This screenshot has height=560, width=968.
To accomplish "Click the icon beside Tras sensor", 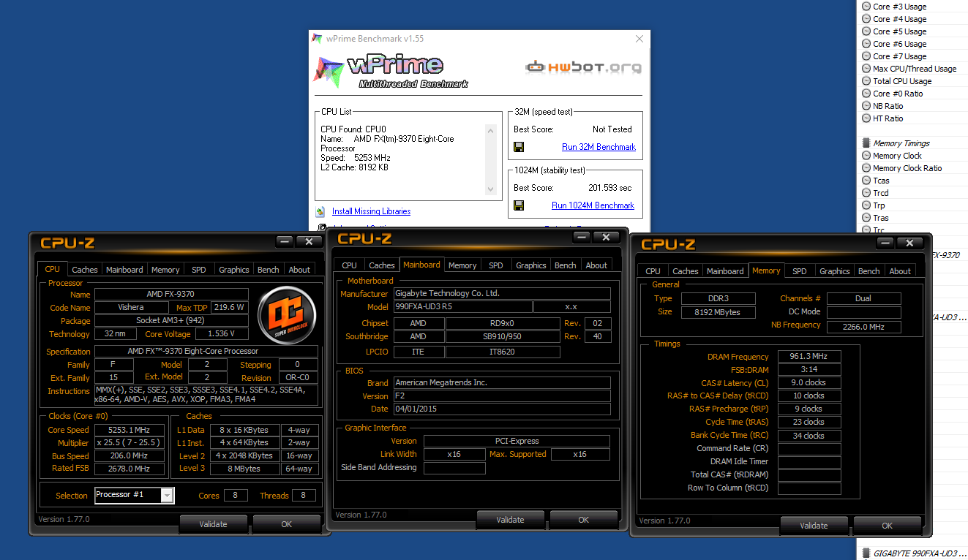I will (866, 218).
